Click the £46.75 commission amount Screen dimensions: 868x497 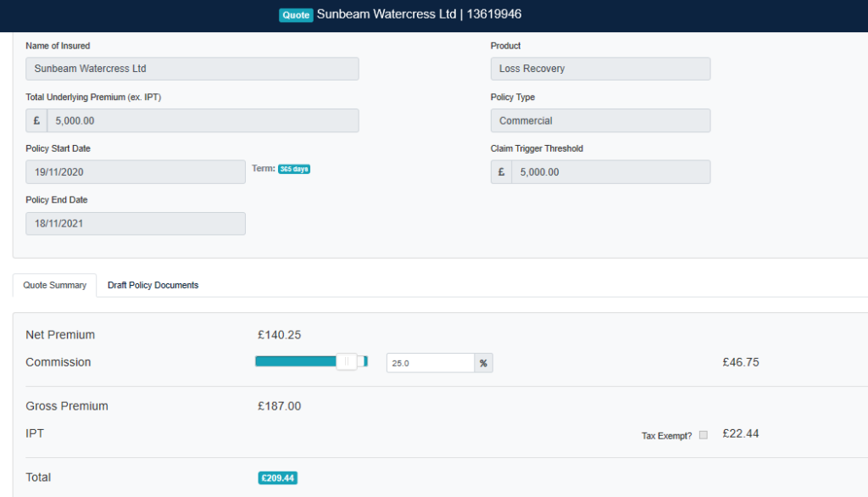pos(740,362)
